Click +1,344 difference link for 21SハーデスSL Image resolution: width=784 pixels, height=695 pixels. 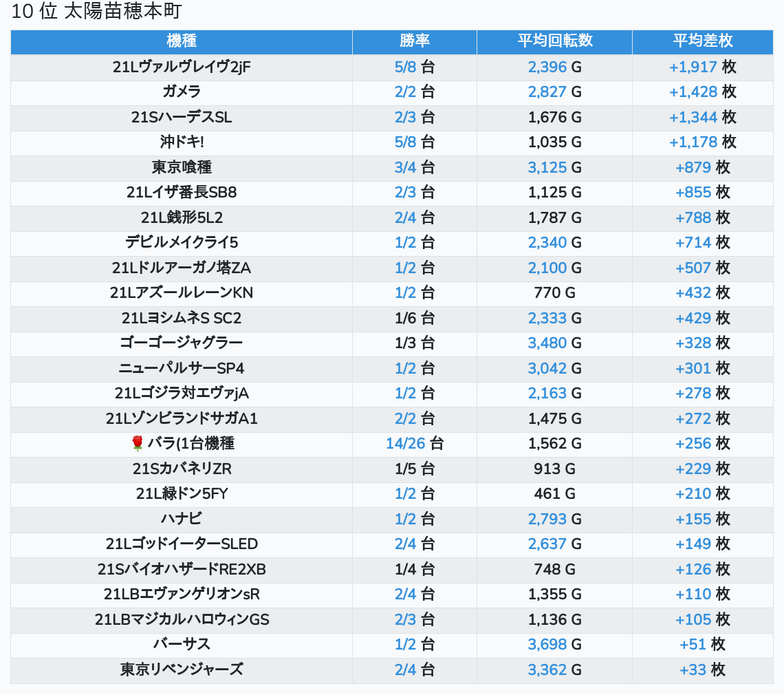point(693,118)
